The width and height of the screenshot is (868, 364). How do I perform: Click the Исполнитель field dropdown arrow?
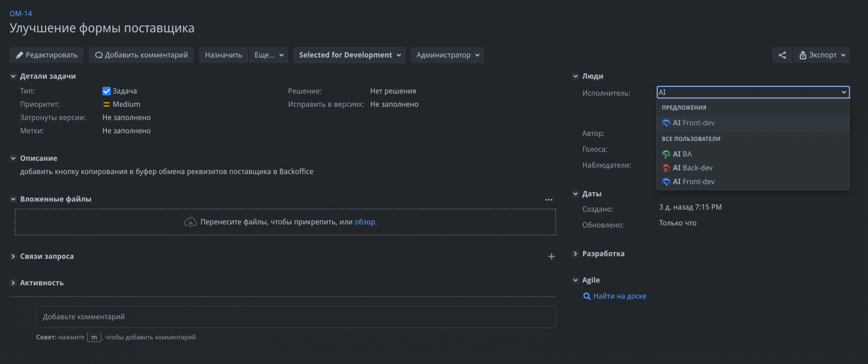(x=844, y=92)
